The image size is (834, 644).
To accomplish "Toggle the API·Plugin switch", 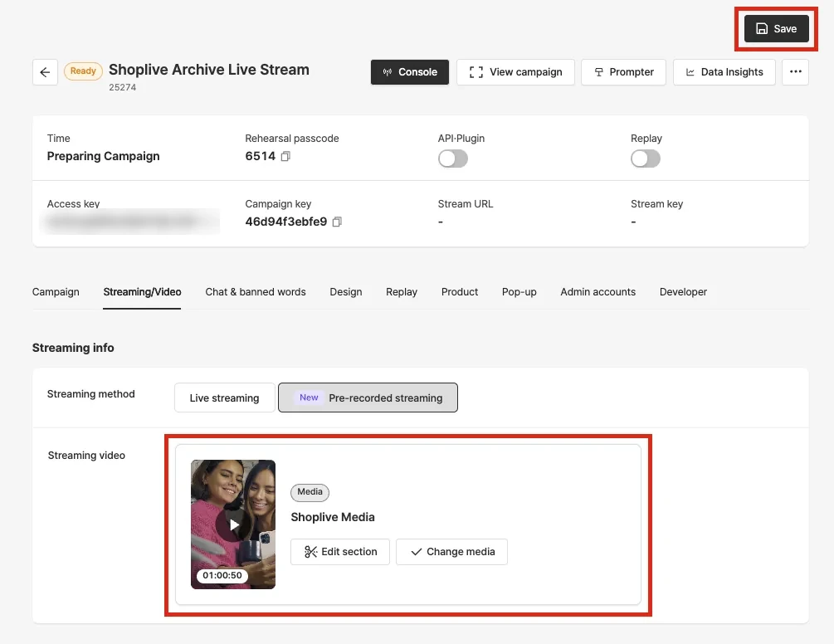I will pyautogui.click(x=452, y=159).
